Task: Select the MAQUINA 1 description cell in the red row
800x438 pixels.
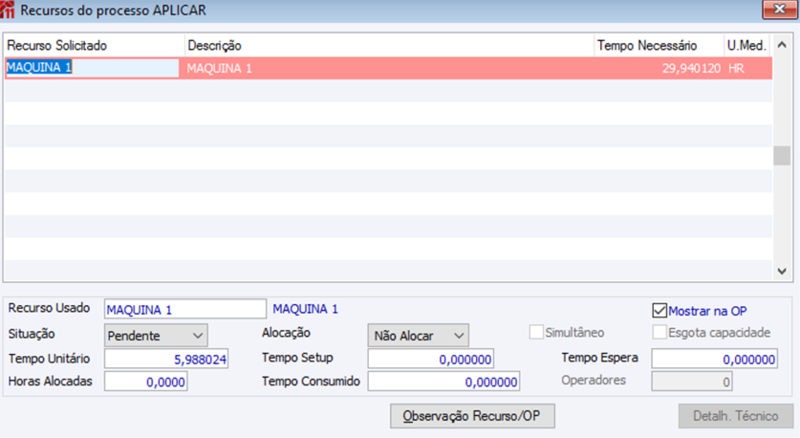Action: (389, 68)
